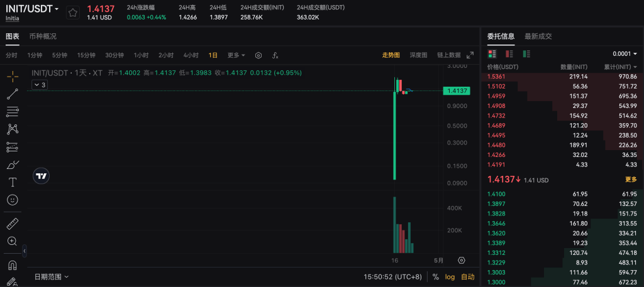Show combined buy and sell order book
The height and width of the screenshot is (287, 644).
click(492, 54)
